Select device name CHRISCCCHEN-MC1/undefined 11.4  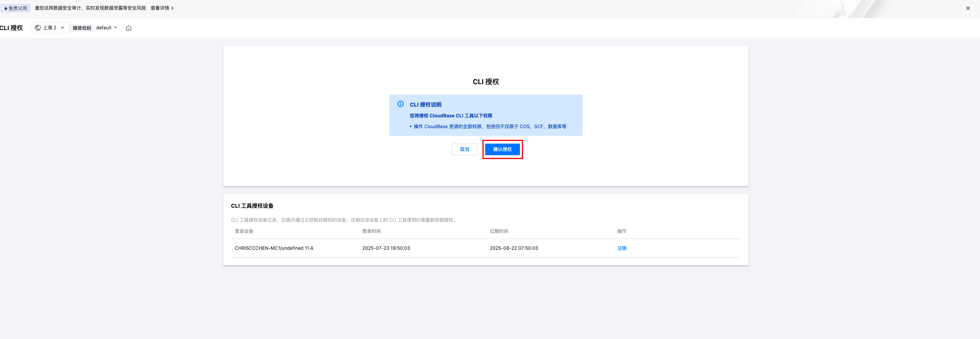274,248
